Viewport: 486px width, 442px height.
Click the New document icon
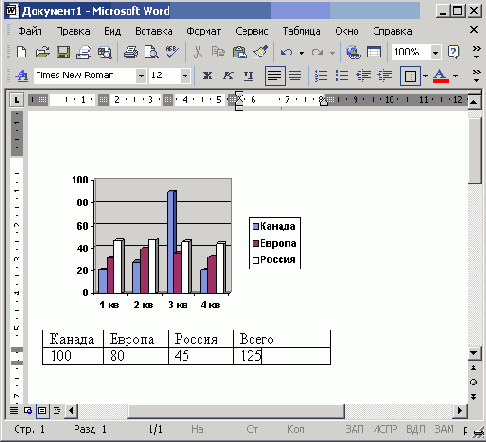tap(22, 52)
